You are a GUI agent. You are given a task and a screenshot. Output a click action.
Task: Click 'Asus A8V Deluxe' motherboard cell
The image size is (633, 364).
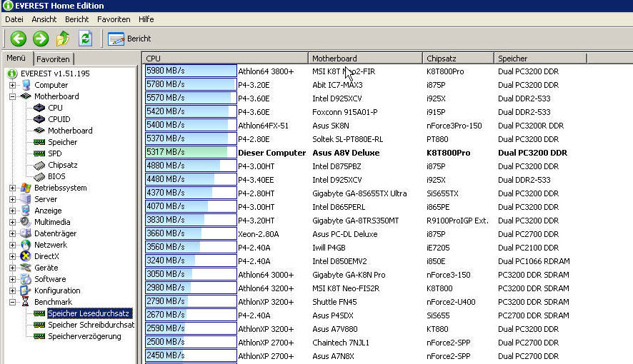pos(346,153)
